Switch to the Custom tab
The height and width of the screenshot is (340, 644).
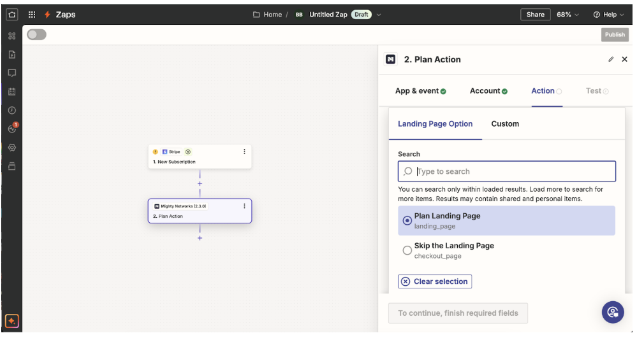point(505,124)
